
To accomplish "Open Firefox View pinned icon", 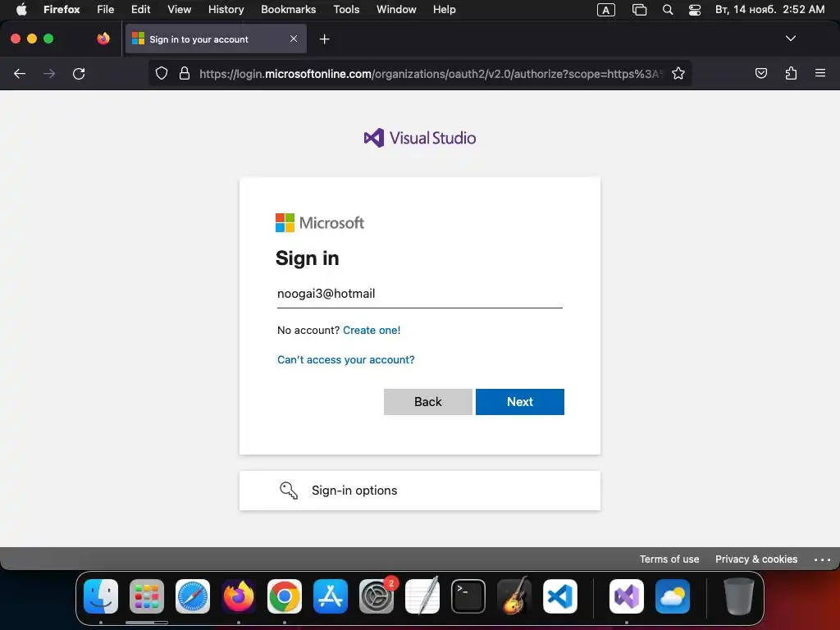I will [x=103, y=39].
